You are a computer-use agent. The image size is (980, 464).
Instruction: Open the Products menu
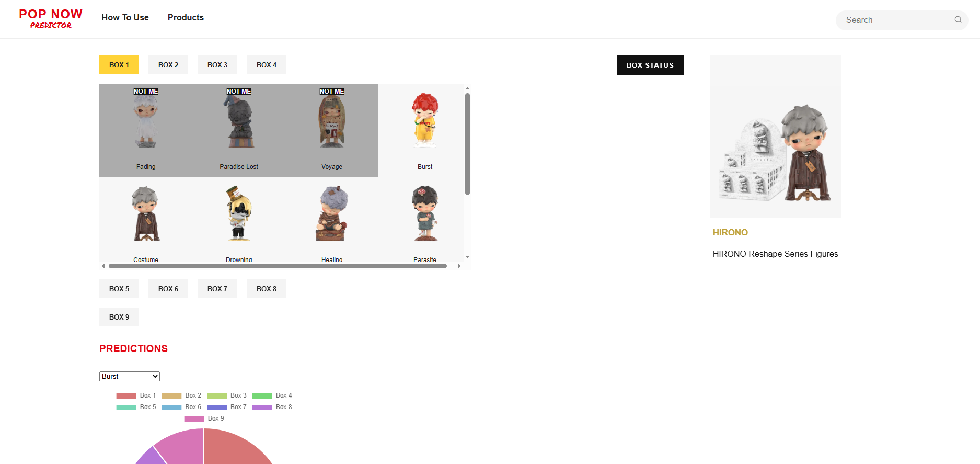[186, 17]
